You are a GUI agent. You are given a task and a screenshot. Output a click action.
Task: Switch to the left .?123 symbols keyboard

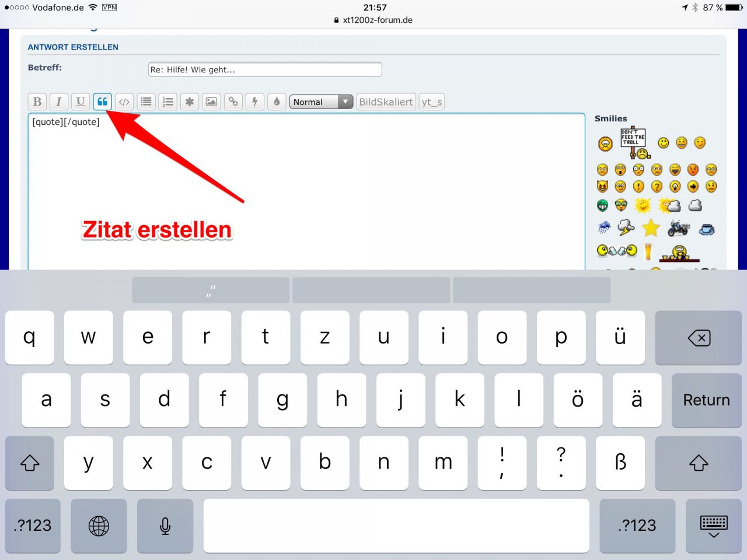pyautogui.click(x=33, y=526)
